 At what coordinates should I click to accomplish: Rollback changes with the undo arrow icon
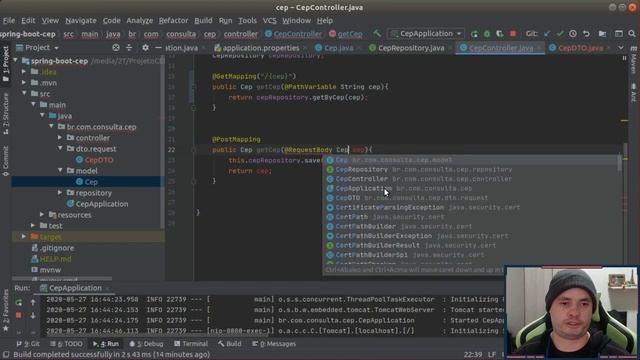click(586, 34)
